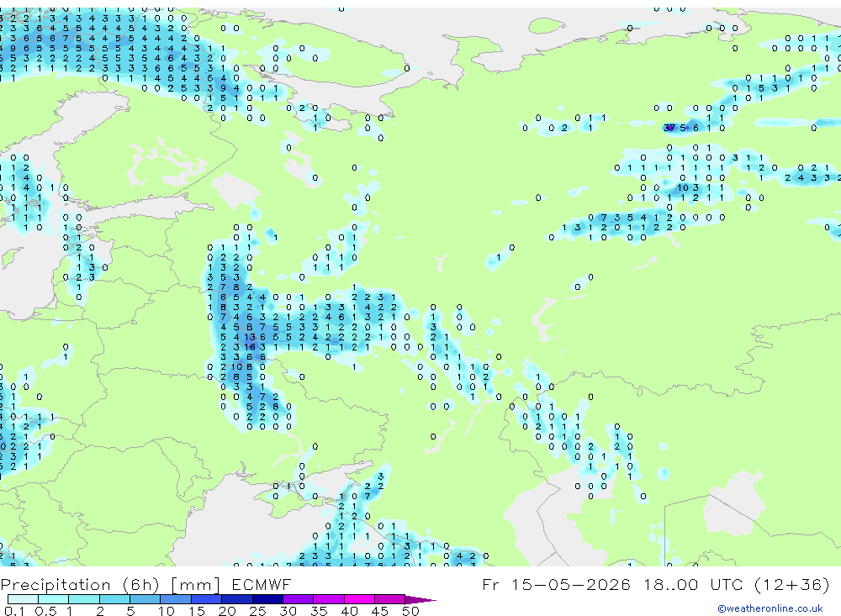Click the '0.1' legend scale label
Viewport: 841px width, 616px height.
click(x=14, y=611)
